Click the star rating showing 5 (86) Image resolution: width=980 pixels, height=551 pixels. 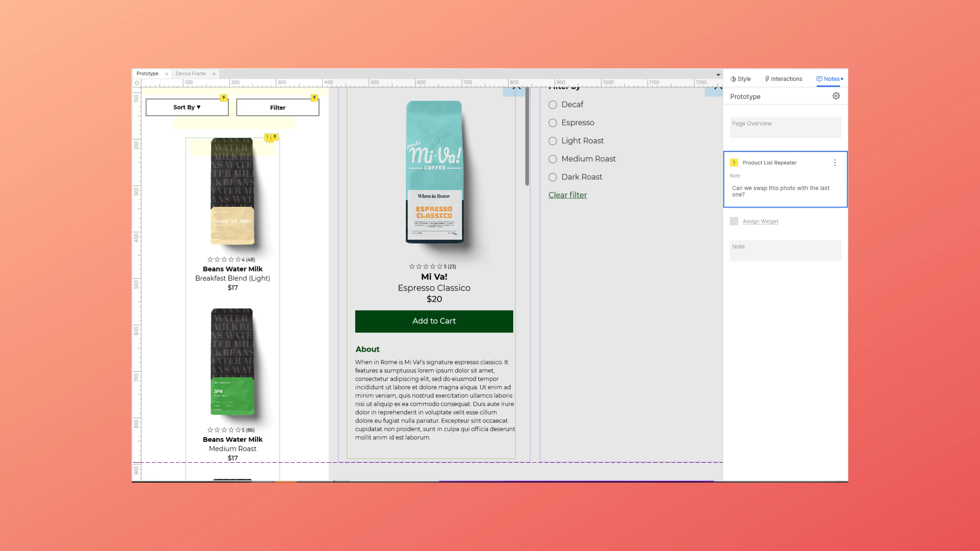pyautogui.click(x=230, y=430)
